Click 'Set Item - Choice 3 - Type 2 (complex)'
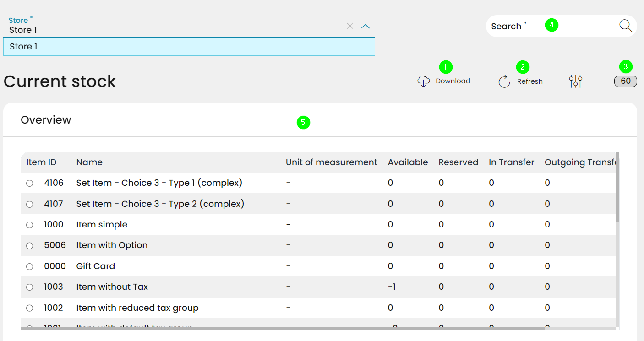Screen dimensions: 644x341 [x=160, y=204]
